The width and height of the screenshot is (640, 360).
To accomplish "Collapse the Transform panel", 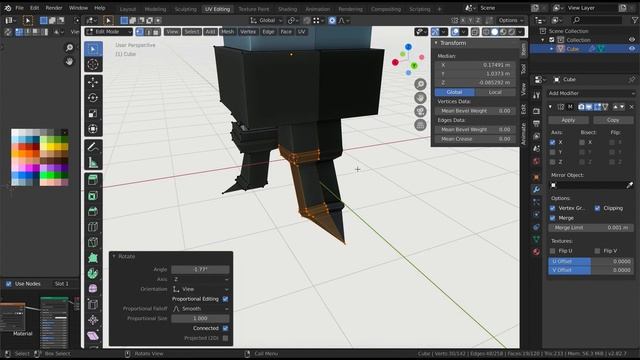I will pyautogui.click(x=436, y=43).
